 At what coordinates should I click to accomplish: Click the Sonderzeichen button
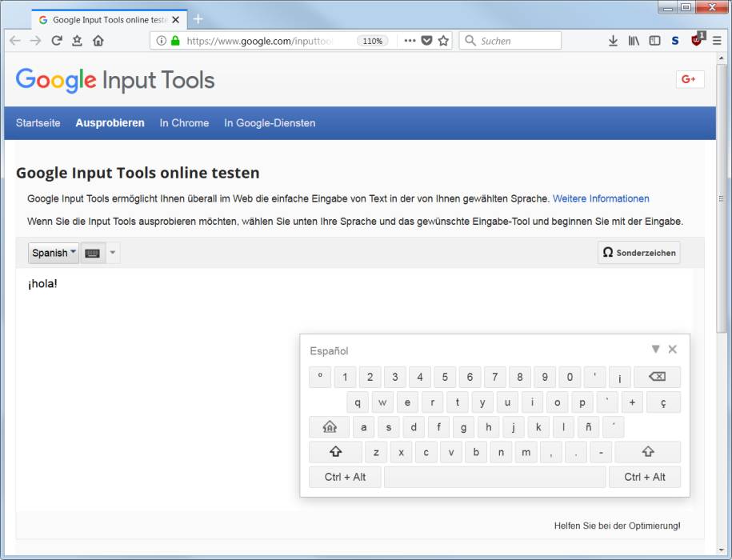(638, 253)
